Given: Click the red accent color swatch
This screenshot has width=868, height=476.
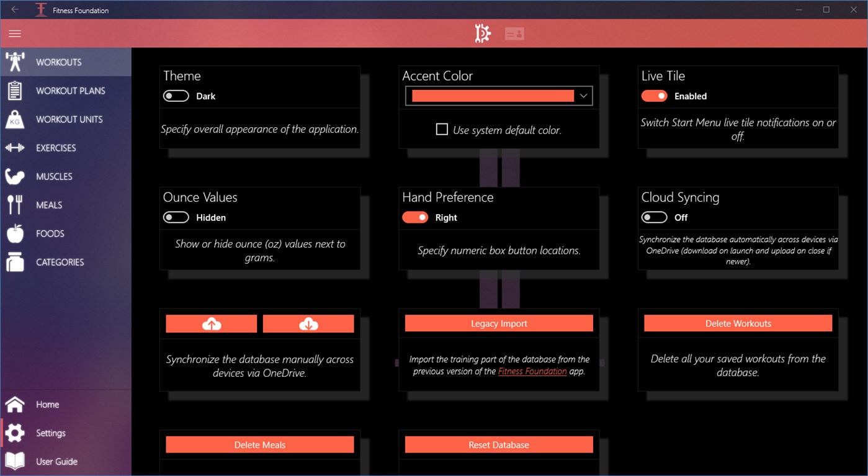Looking at the screenshot, I should click(x=492, y=96).
